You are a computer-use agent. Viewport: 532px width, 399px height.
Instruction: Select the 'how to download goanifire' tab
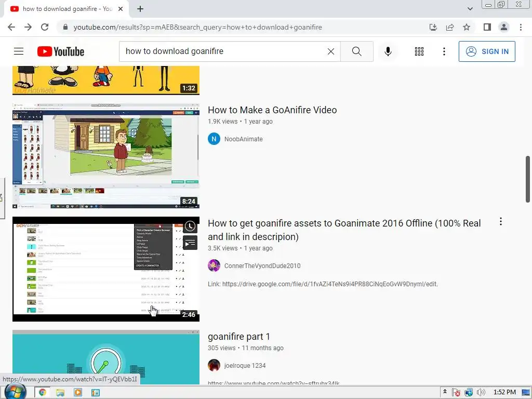point(67,9)
